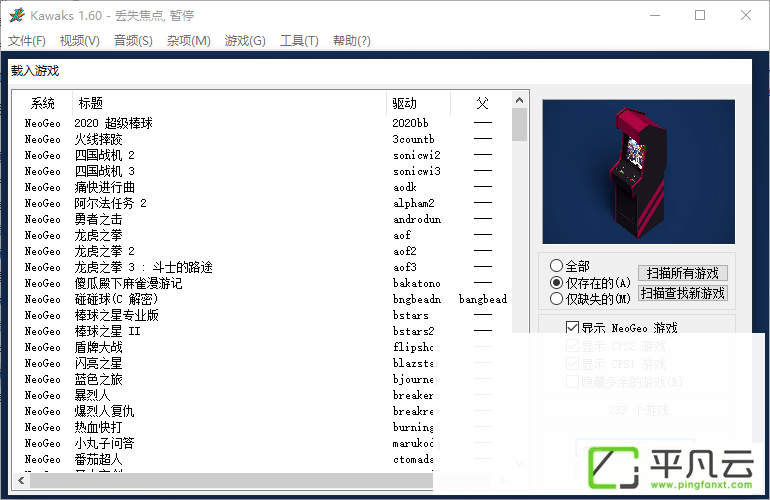The width and height of the screenshot is (770, 500).
Task: Click driver name aodk
Action: pyautogui.click(x=405, y=187)
